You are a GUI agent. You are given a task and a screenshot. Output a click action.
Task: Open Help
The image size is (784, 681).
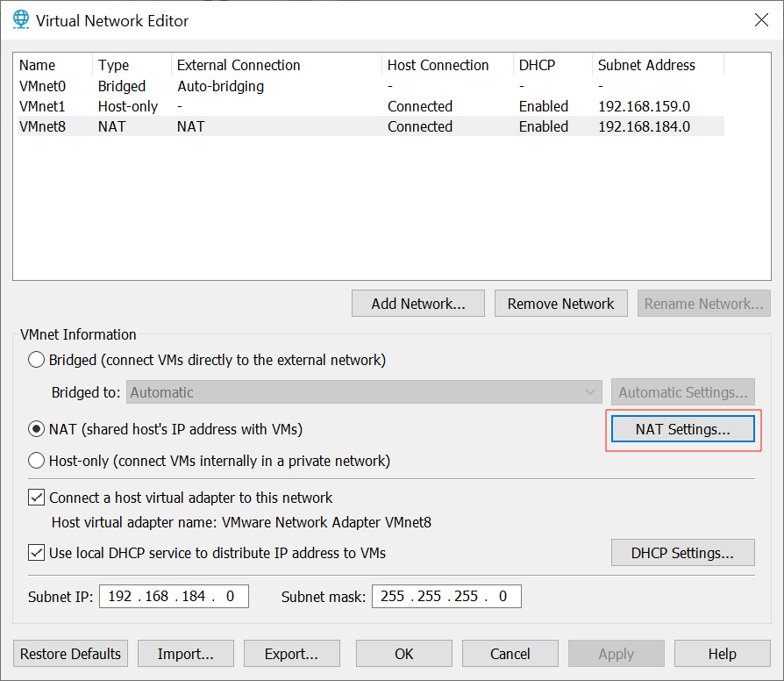pyautogui.click(x=723, y=654)
